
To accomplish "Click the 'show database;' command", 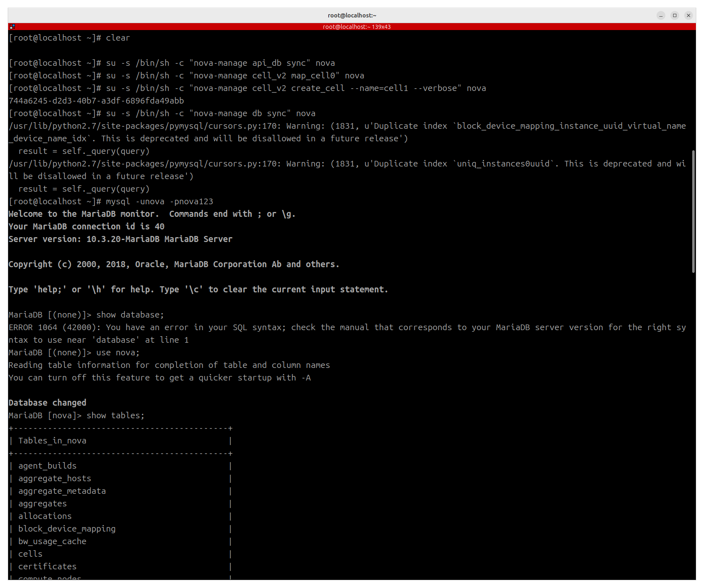I will [x=130, y=315].
